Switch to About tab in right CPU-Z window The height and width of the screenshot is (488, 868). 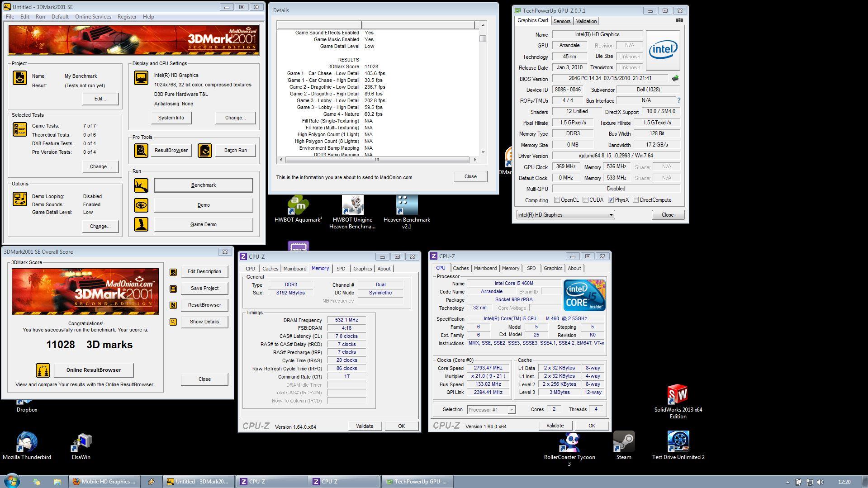coord(574,268)
